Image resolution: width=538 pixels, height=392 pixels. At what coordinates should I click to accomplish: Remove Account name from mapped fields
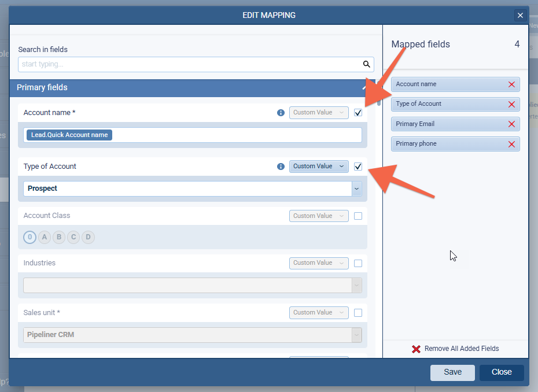click(511, 84)
